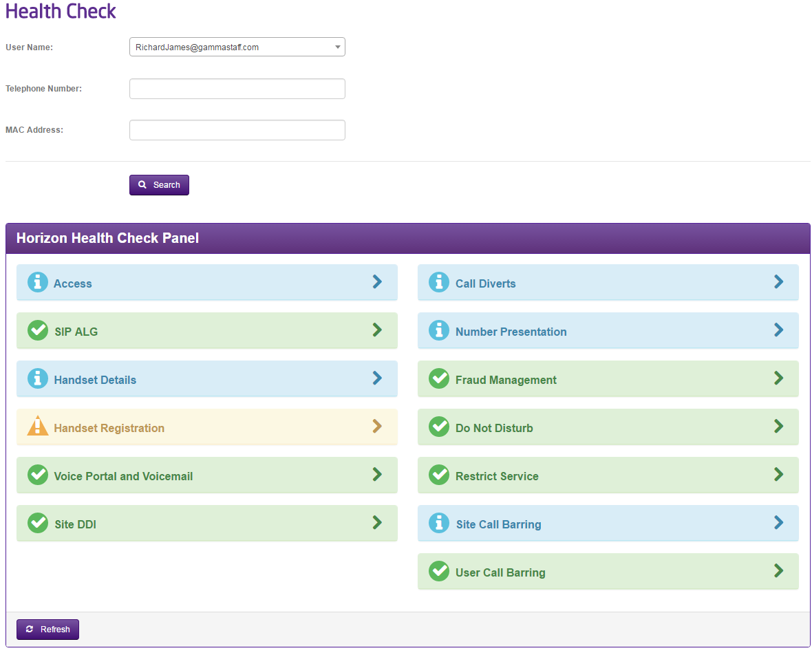Click the check icon for Voice Portal and Voicemail

pyautogui.click(x=37, y=475)
